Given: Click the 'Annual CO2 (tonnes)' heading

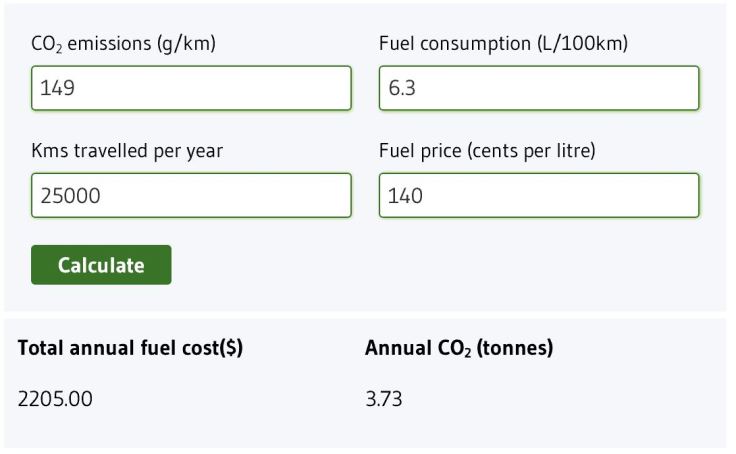Looking at the screenshot, I should pos(459,349).
